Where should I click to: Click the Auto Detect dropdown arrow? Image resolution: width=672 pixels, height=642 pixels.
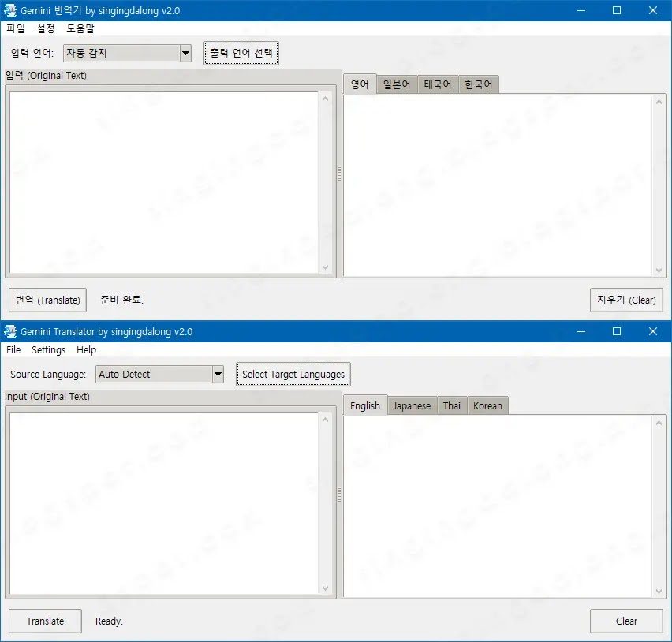218,374
